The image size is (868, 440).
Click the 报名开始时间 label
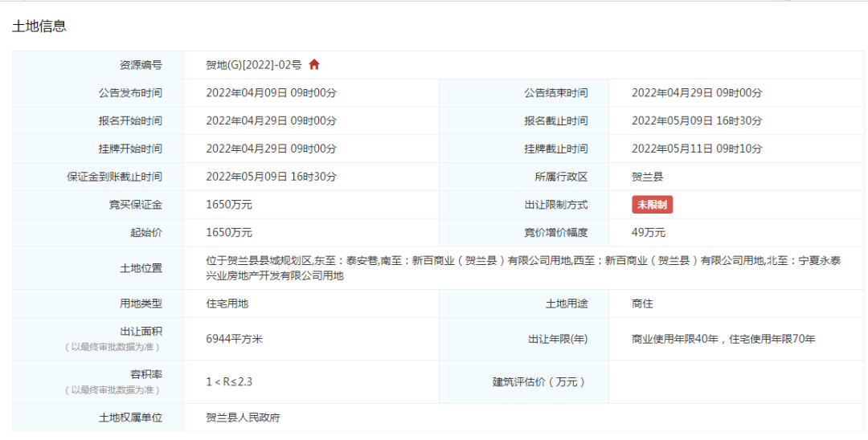pos(131,121)
